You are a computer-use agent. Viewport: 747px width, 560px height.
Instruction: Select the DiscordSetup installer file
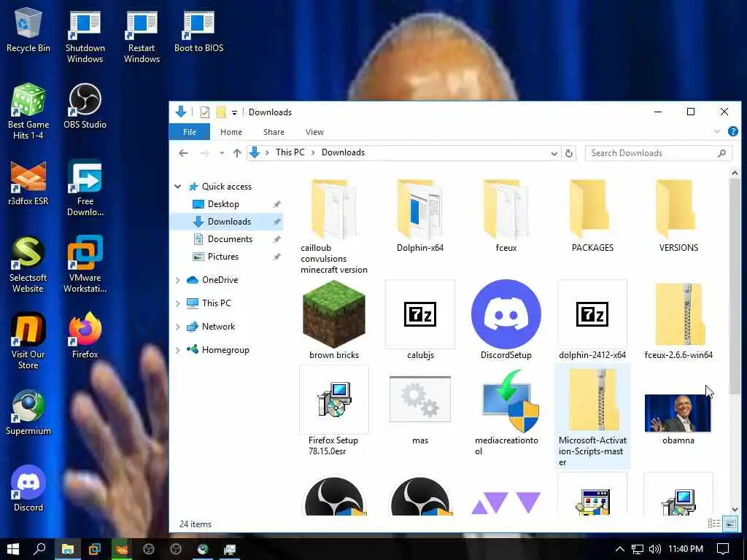[506, 320]
